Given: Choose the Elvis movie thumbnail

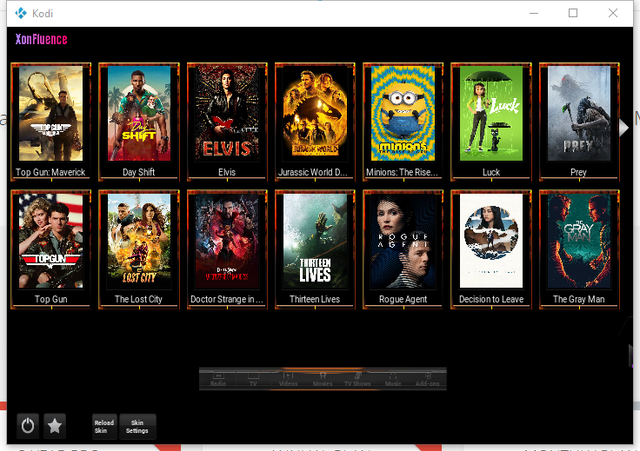Looking at the screenshot, I should [227, 121].
